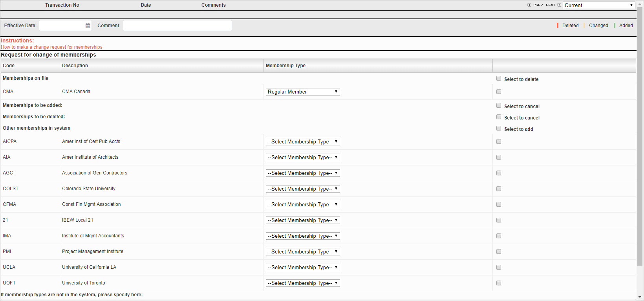The image size is (644, 301).
Task: Click into the Comment text field
Action: [x=177, y=26]
